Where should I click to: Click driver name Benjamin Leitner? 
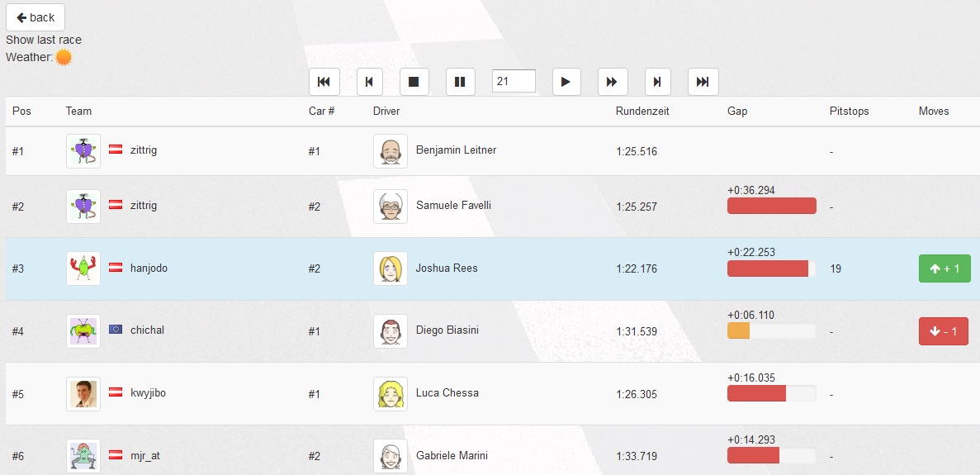click(457, 150)
